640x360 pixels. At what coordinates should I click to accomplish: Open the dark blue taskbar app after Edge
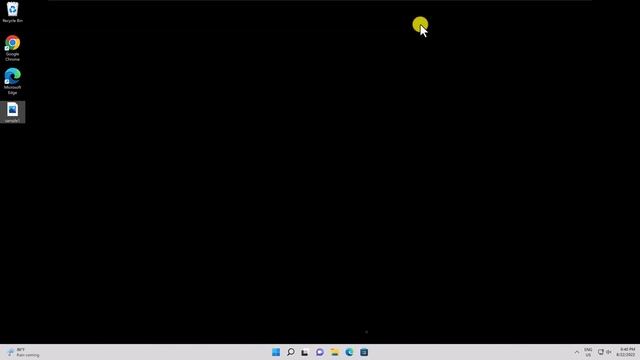[x=364, y=352]
